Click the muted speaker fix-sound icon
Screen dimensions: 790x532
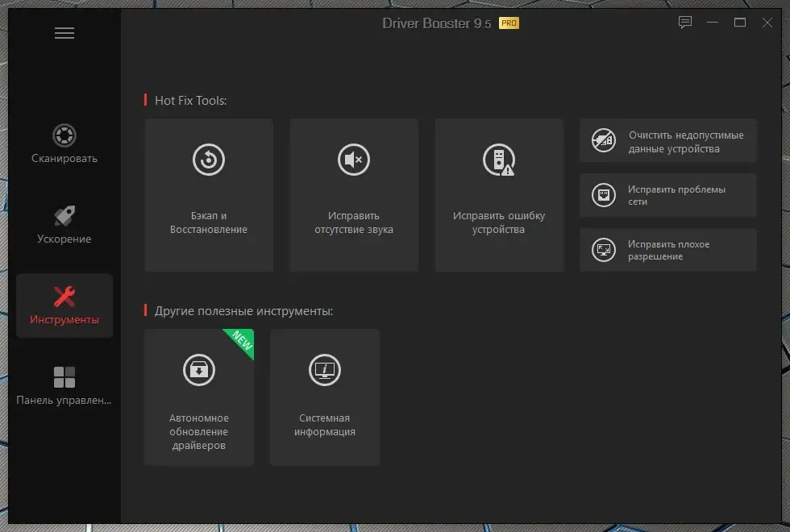point(354,160)
